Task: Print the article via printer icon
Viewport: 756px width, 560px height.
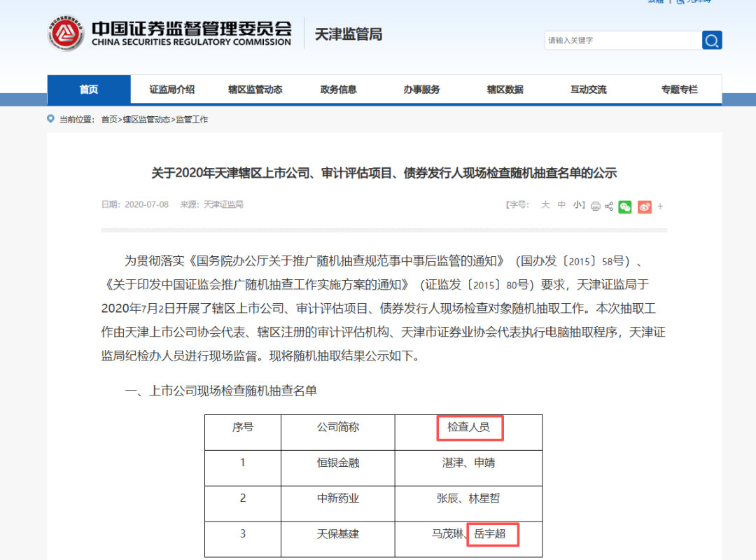Action: pyautogui.click(x=596, y=206)
